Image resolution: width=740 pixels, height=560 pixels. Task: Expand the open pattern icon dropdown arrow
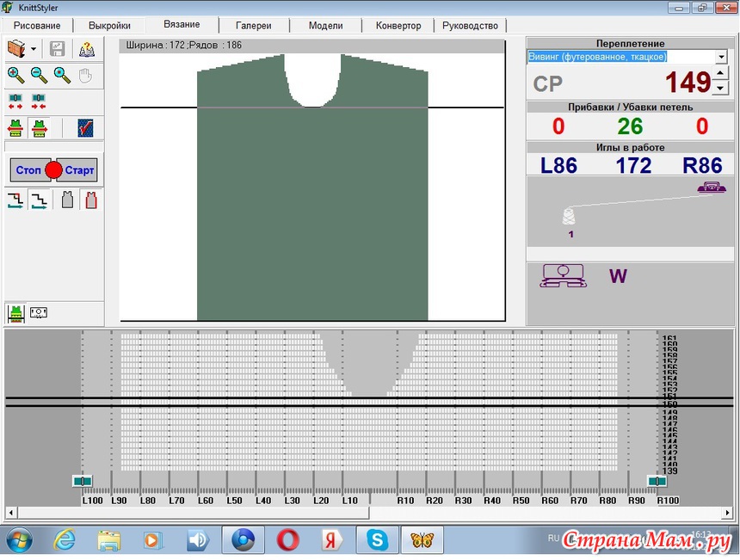pyautogui.click(x=34, y=50)
